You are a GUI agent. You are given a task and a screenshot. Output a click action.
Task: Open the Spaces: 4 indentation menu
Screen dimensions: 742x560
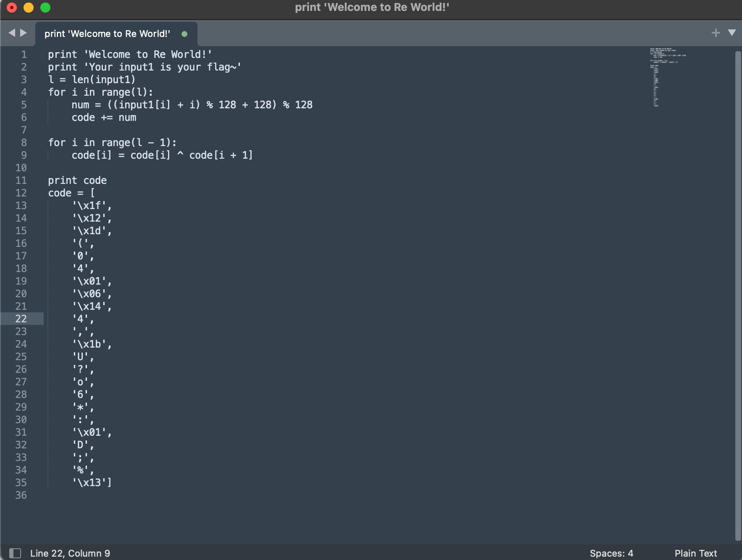[x=611, y=553]
